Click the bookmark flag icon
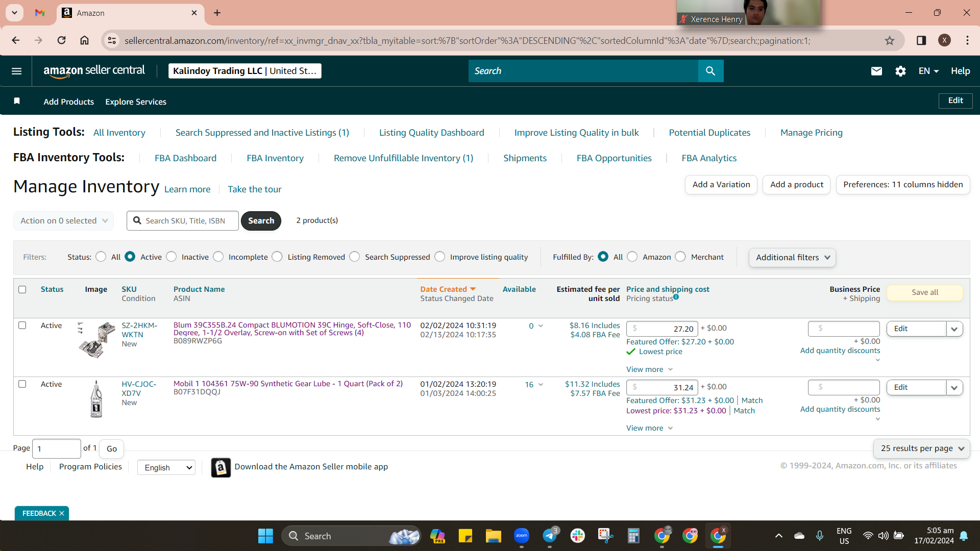 [x=17, y=101]
